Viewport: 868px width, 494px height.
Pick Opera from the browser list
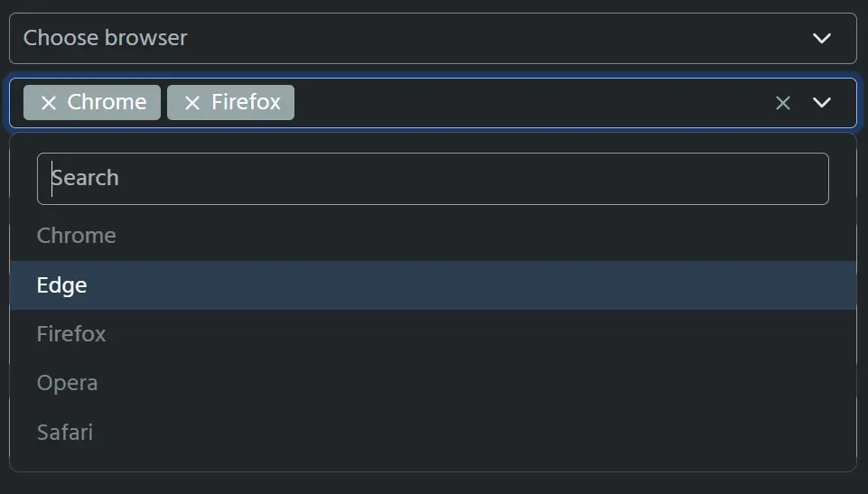[433, 383]
